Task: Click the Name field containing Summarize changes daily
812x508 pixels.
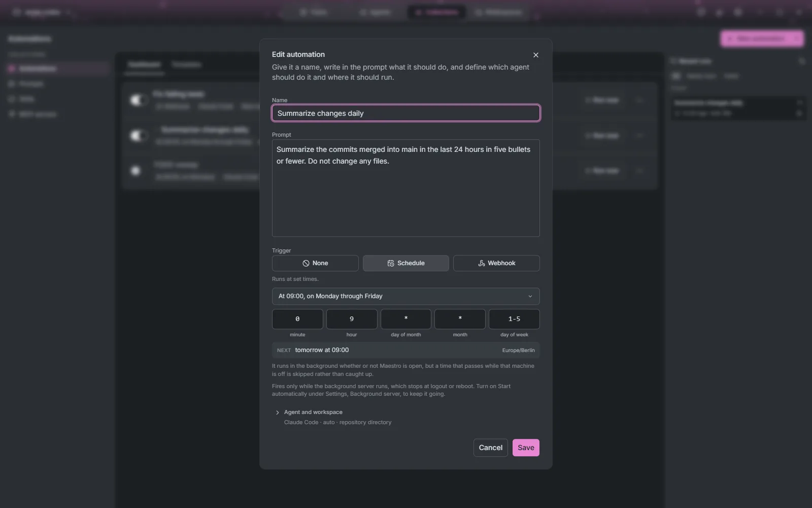Action: coord(405,113)
